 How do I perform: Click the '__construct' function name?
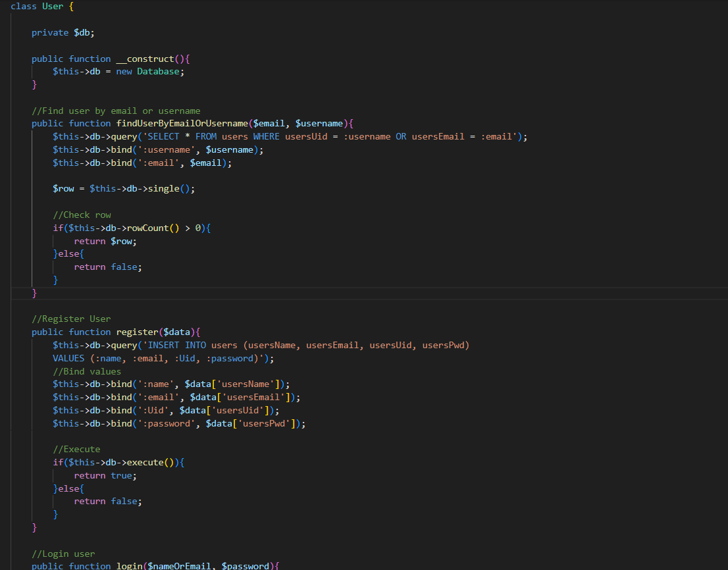tap(145, 59)
